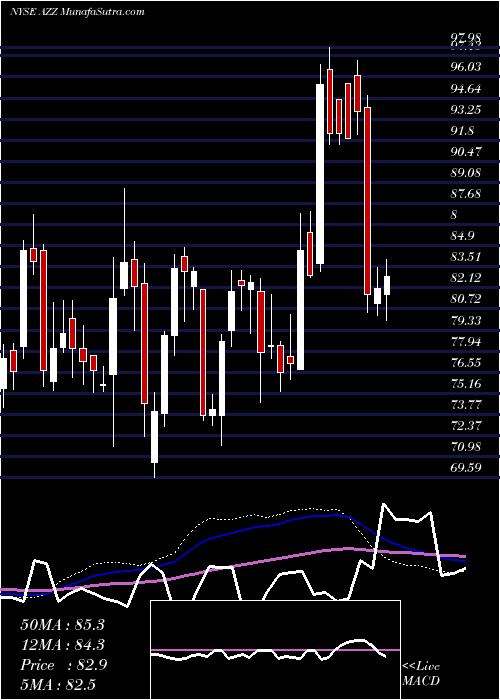The height and width of the screenshot is (700, 500).
Task: Click the 5MA : 82.5 readout
Action: coord(58,684)
